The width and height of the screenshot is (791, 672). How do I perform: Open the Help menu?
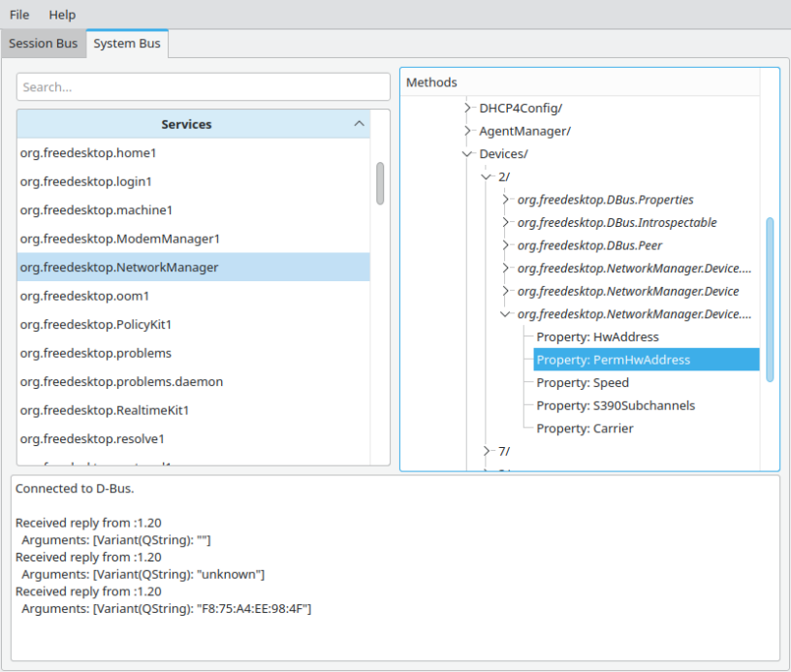click(62, 15)
